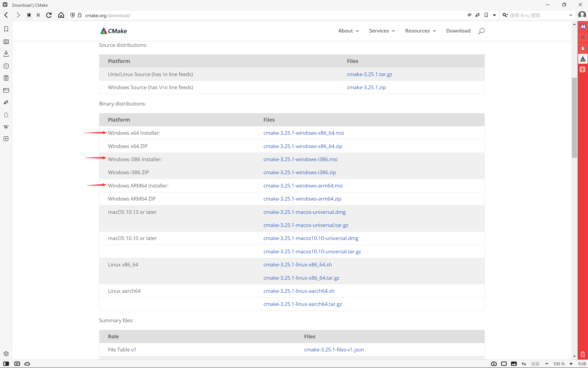
Task: Download cmake-3.25.1.tar.gz source
Action: [x=369, y=74]
